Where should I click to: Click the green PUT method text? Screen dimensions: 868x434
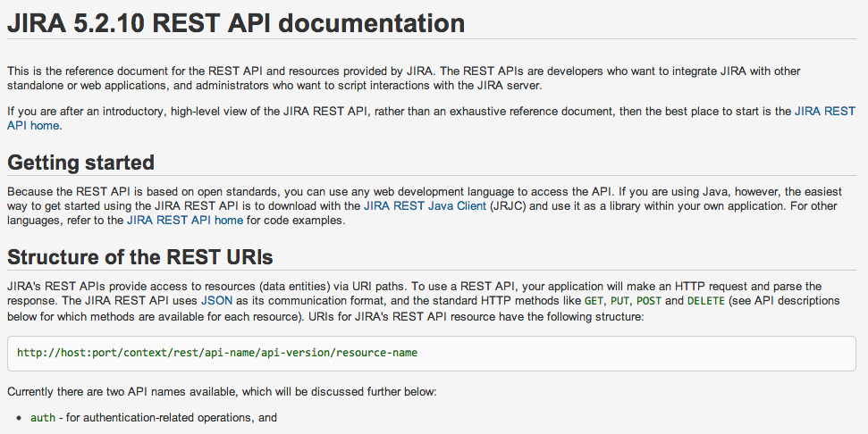(619, 301)
